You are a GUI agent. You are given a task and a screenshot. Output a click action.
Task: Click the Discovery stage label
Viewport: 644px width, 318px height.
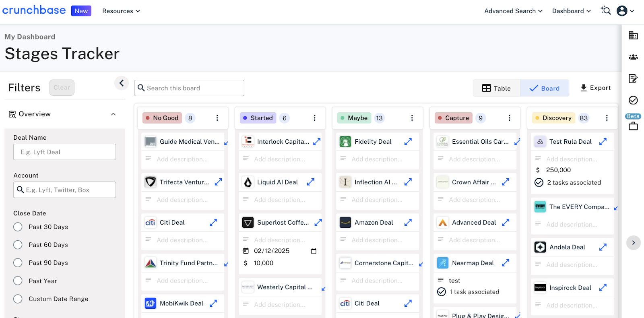553,118
